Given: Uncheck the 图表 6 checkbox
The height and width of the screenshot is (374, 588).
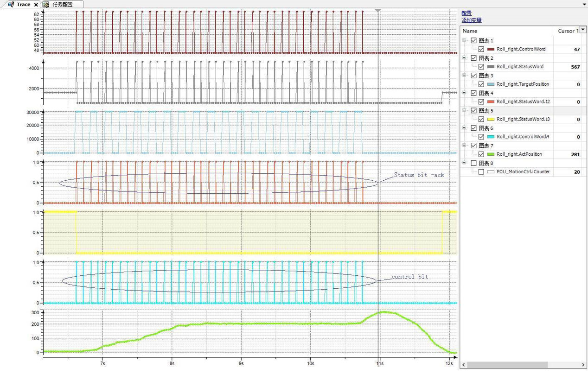Looking at the screenshot, I should (x=473, y=127).
